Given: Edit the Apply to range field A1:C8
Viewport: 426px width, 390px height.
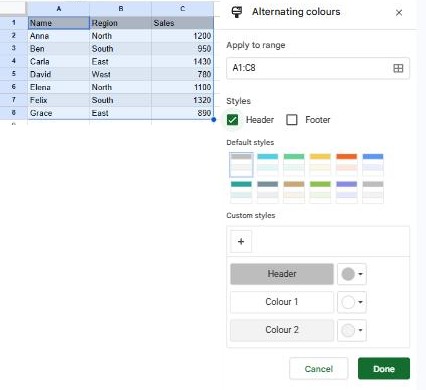Looking at the screenshot, I should coord(318,68).
